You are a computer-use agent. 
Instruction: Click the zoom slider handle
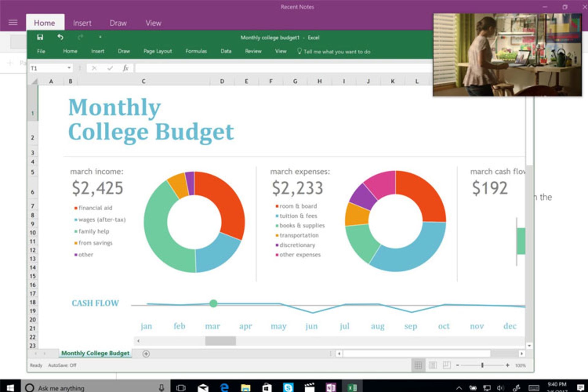pos(482,365)
